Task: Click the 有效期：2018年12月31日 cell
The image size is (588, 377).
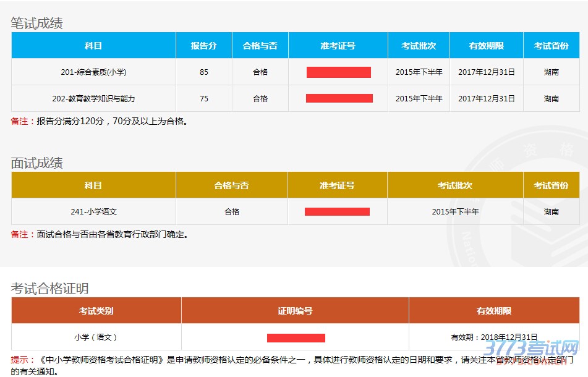Action: click(x=494, y=337)
